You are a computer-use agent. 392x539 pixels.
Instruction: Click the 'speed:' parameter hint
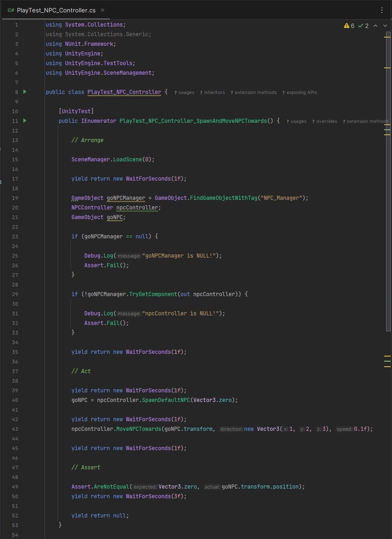(344, 429)
